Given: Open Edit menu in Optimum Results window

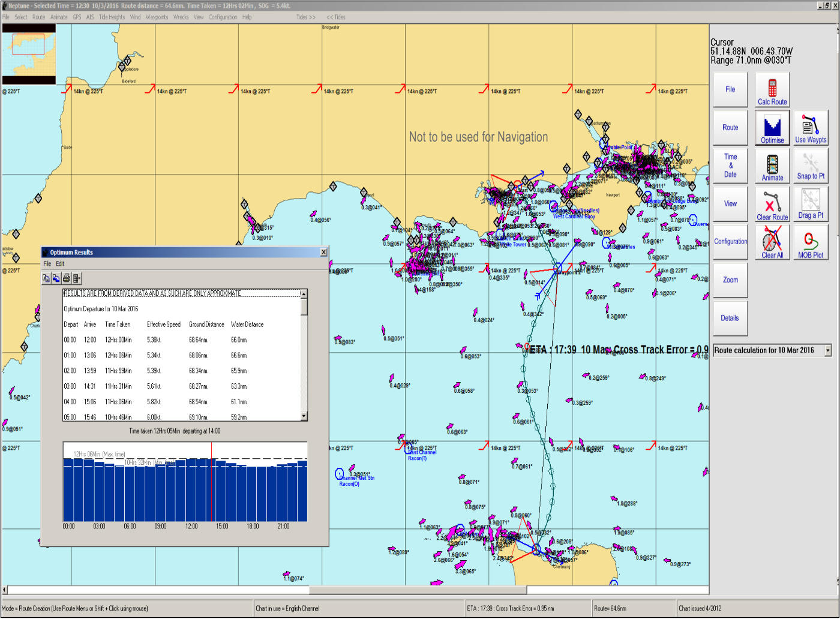Looking at the screenshot, I should 60,264.
